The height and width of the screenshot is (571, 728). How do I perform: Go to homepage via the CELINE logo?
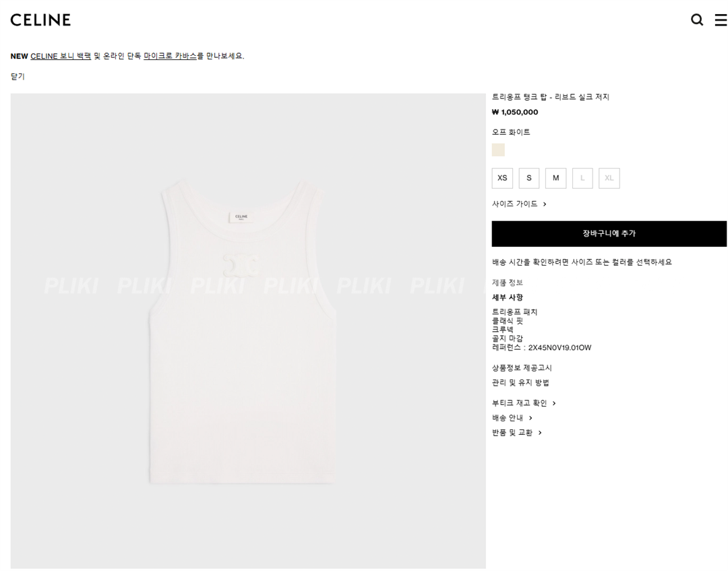pyautogui.click(x=40, y=20)
